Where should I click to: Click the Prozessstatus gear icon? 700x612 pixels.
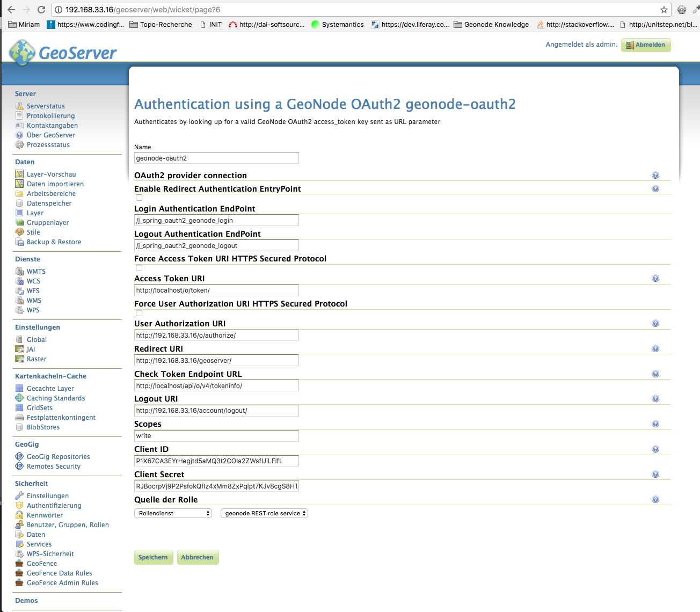(x=19, y=145)
